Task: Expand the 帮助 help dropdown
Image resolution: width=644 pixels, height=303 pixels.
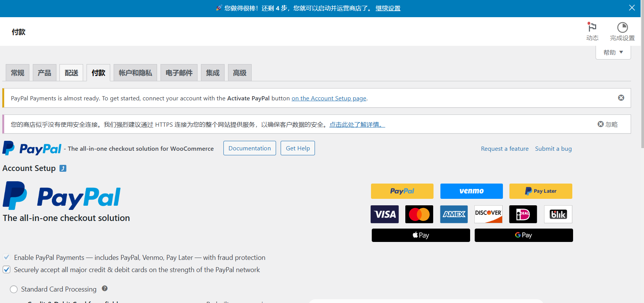Action: click(x=613, y=52)
